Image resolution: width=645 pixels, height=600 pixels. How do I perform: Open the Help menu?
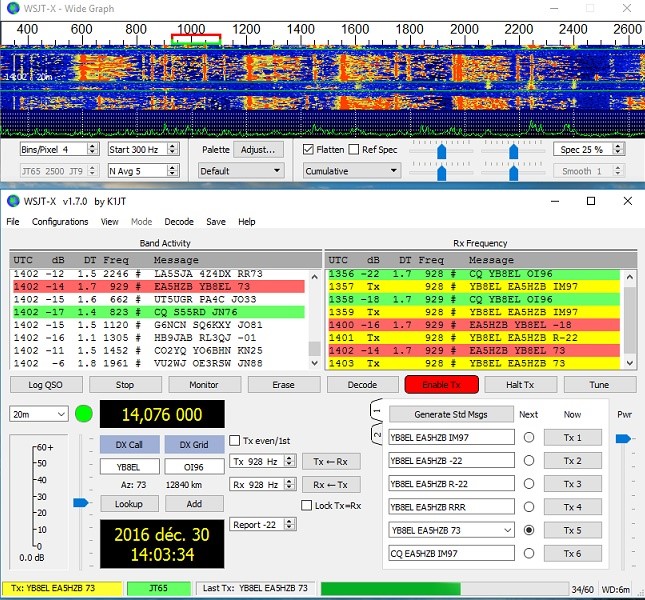[247, 222]
